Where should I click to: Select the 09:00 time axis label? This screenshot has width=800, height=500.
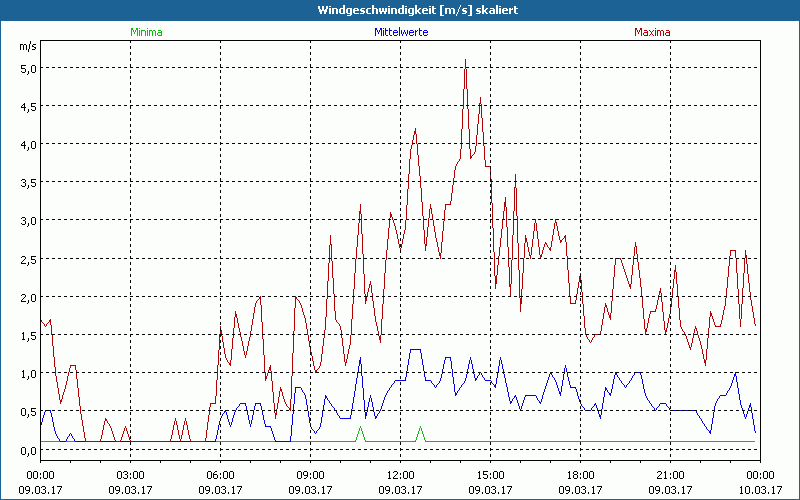[310, 475]
